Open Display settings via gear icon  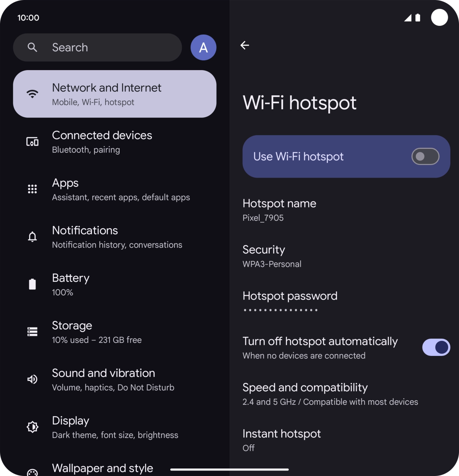[x=32, y=427]
